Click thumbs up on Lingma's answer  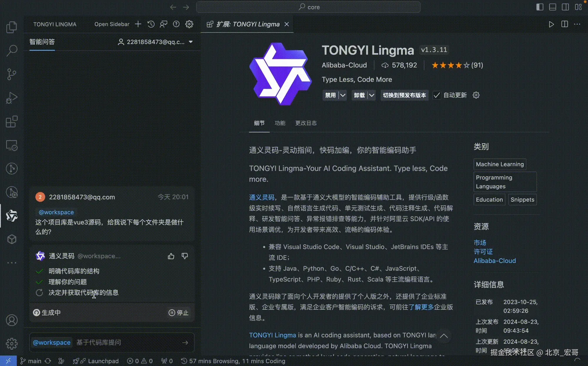click(171, 256)
